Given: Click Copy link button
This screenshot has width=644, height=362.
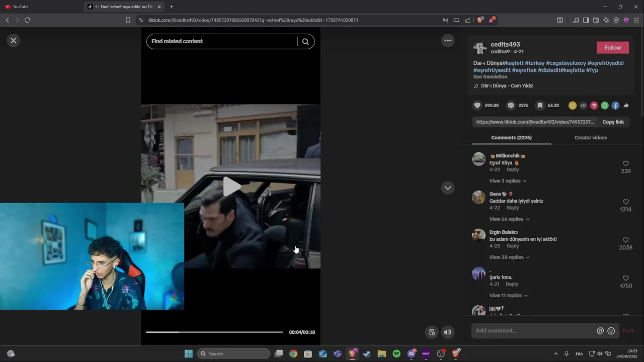Looking at the screenshot, I should pos(613,122).
